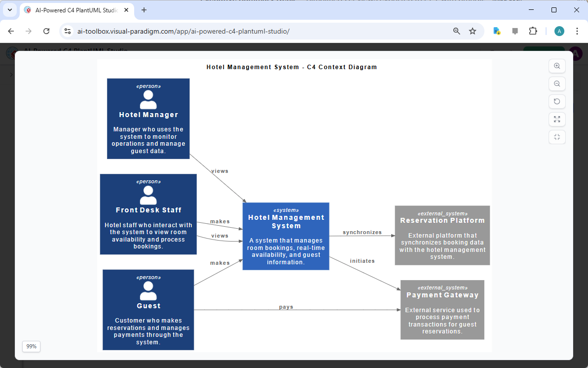Reload the current page

click(x=46, y=31)
